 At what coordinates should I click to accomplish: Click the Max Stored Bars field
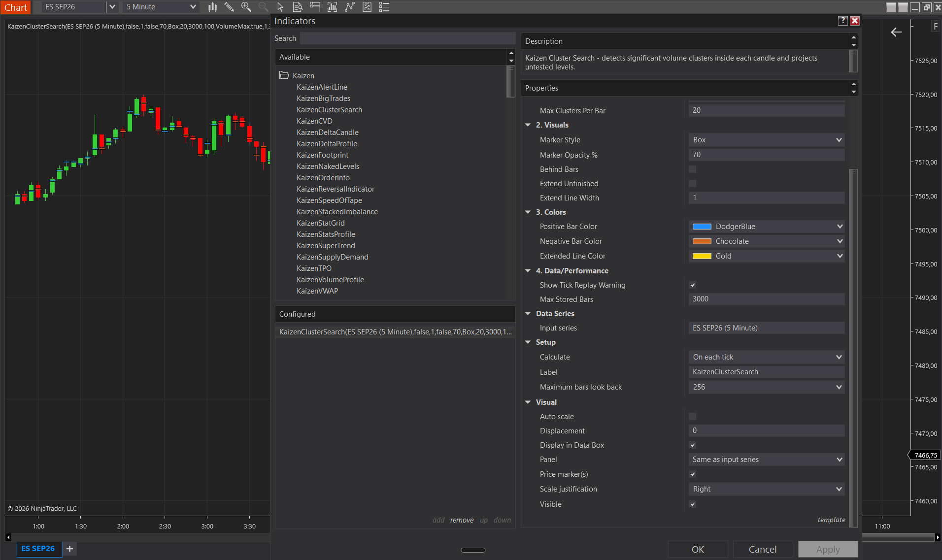[x=767, y=299]
